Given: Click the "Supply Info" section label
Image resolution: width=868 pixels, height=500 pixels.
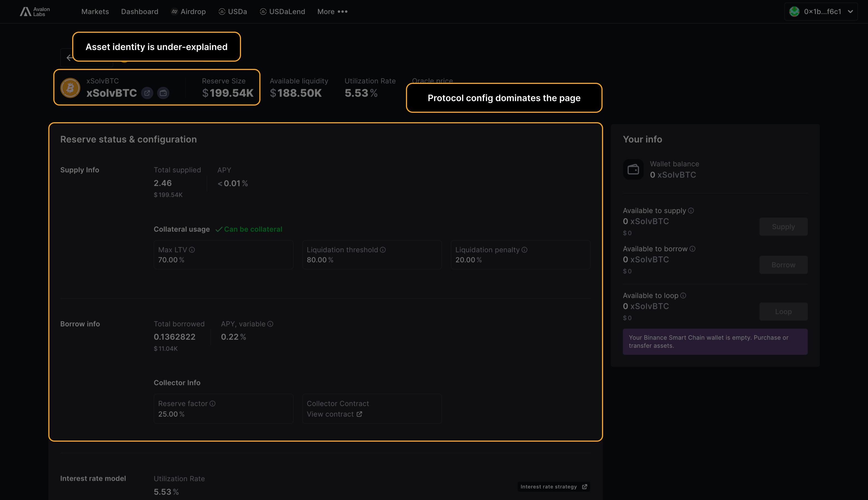Looking at the screenshot, I should [x=80, y=170].
